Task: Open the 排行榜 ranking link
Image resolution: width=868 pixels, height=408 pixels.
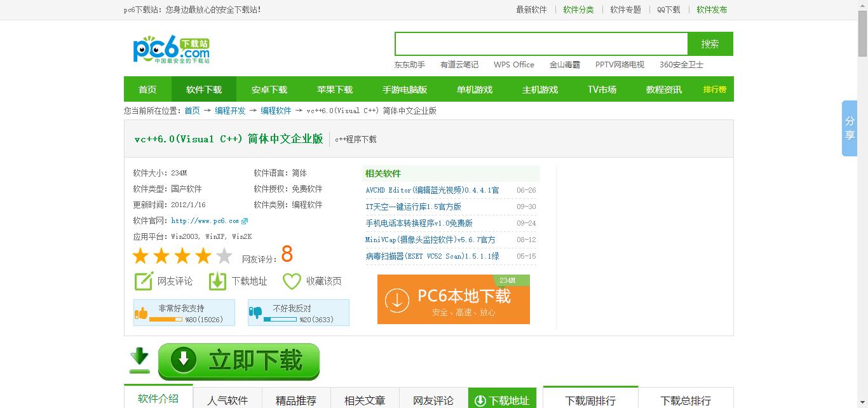Action: pos(715,90)
